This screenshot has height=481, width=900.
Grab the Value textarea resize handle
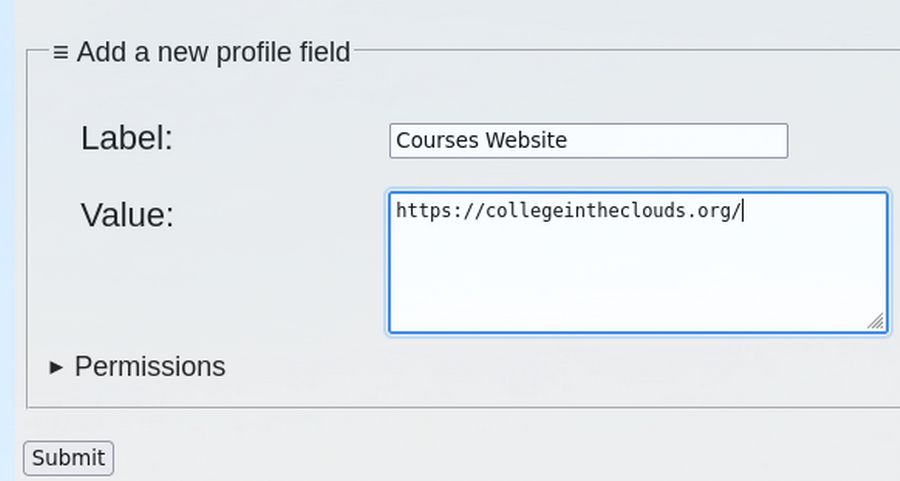876,321
